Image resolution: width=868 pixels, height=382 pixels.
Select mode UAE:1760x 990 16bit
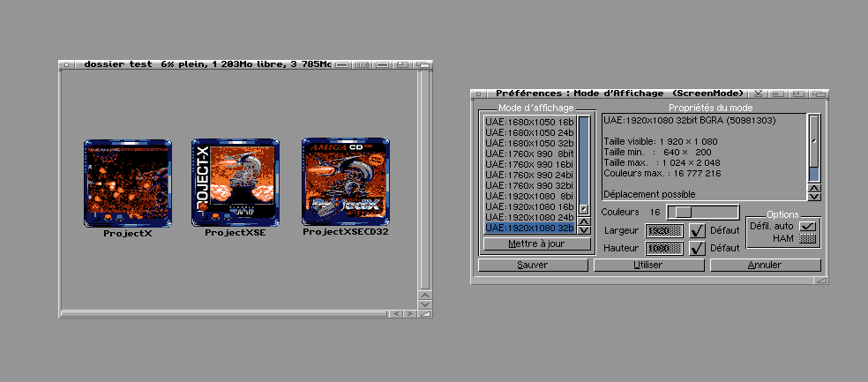tap(530, 164)
